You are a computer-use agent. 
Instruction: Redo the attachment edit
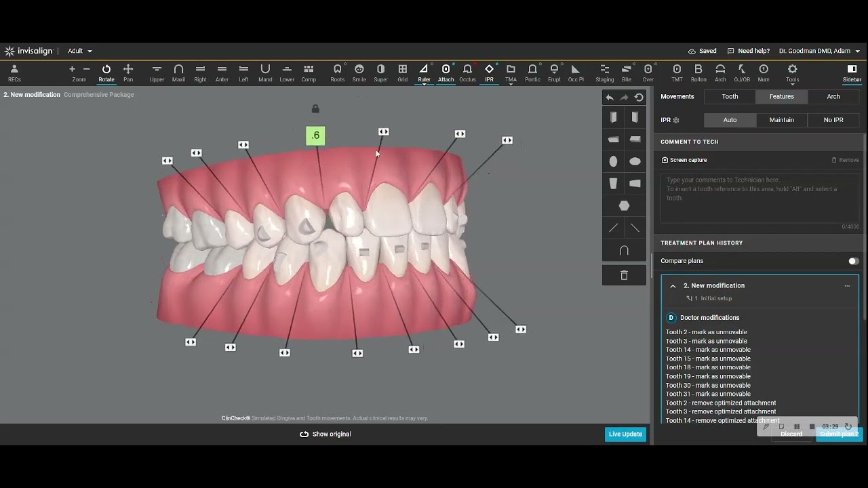(x=624, y=98)
